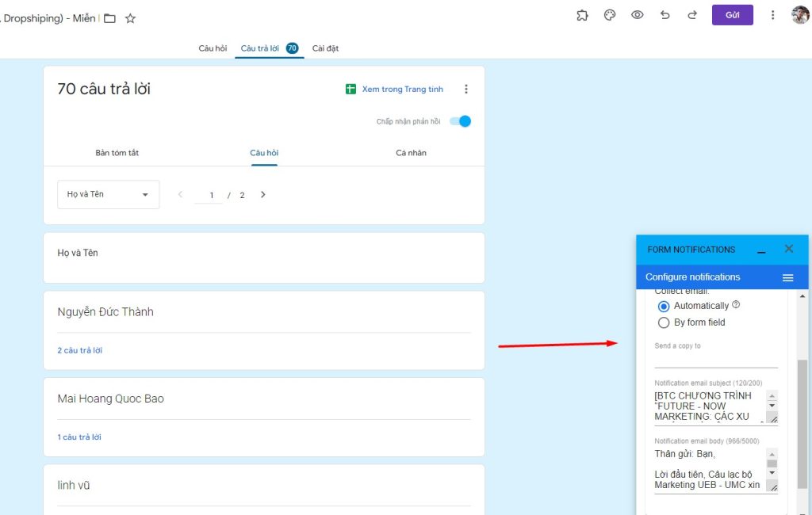Image resolution: width=812 pixels, height=515 pixels.
Task: Click the Preview eye icon
Action: click(638, 15)
